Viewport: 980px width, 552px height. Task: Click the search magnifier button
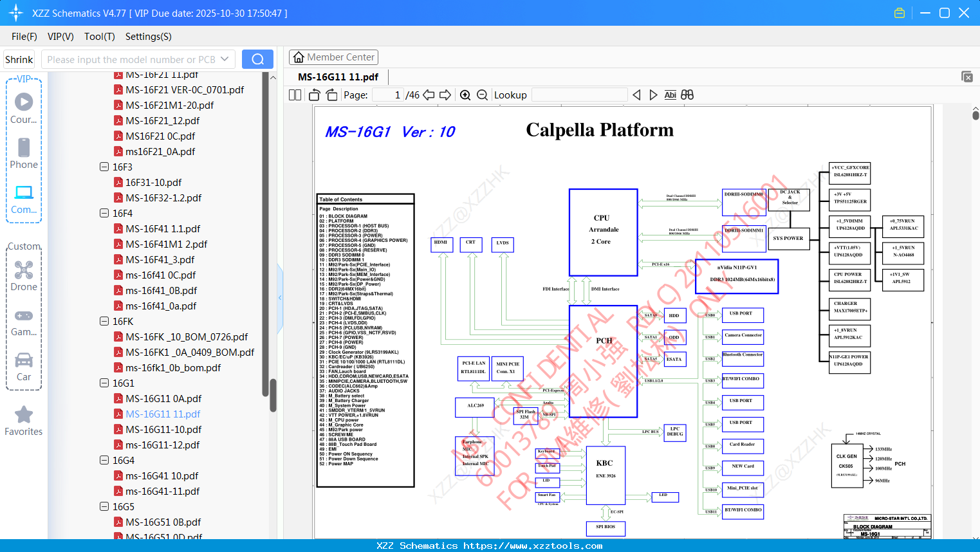[x=257, y=59]
